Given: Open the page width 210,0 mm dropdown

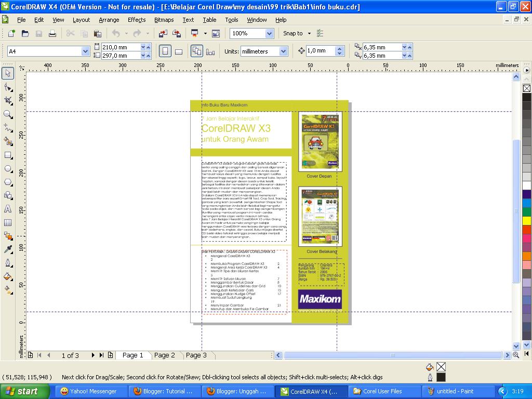Looking at the screenshot, I should pos(143,47).
